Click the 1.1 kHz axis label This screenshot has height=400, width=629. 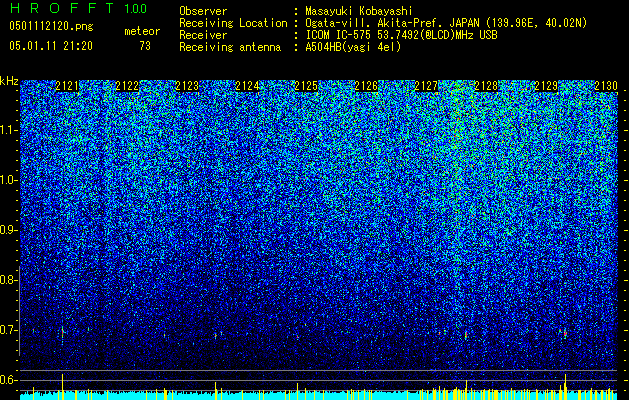(x=9, y=130)
